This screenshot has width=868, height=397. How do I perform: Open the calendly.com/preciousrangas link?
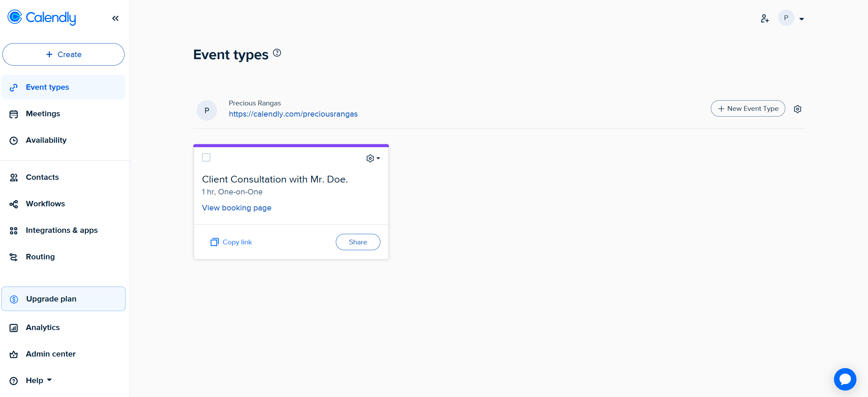[x=293, y=114]
